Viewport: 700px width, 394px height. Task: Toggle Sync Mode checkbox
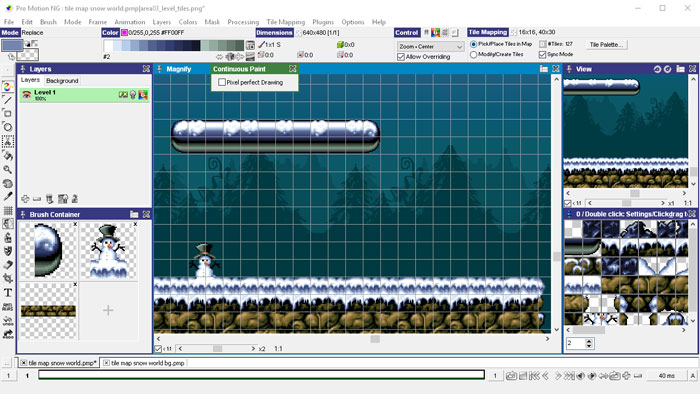coord(542,54)
